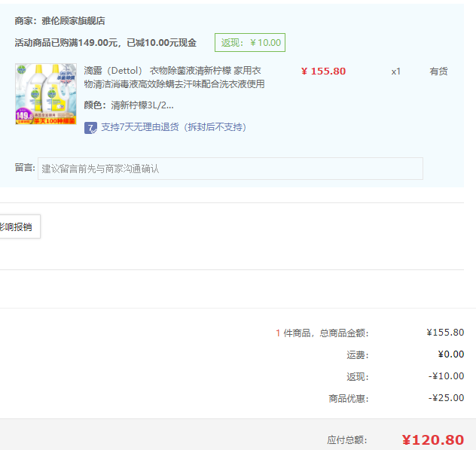Click the promotion text 活动商品已购满149.00元

pyautogui.click(x=66, y=43)
